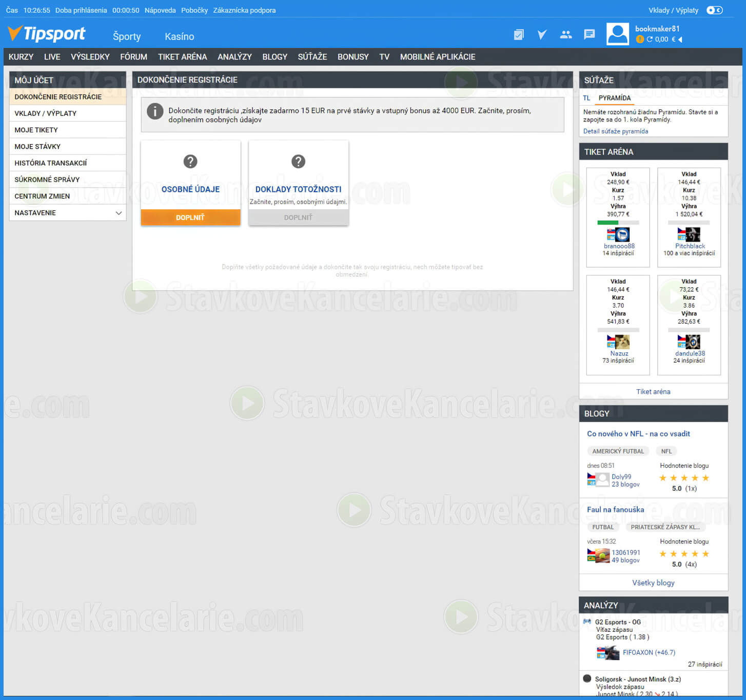Click the star rating of Faul na fanouška

pos(684,554)
